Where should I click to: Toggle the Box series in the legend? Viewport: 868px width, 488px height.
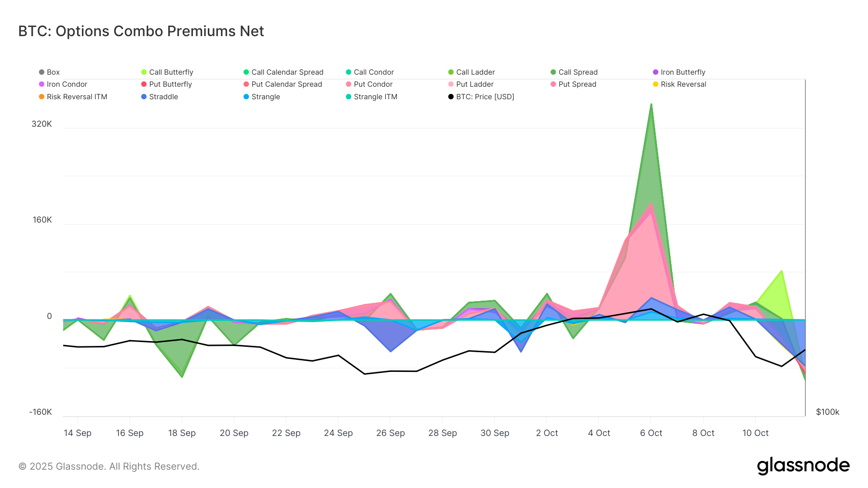(50, 72)
